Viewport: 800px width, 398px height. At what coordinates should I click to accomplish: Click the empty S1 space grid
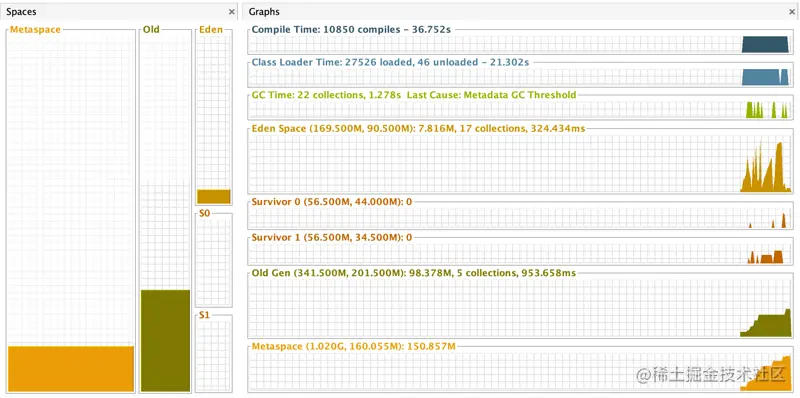pos(214,356)
